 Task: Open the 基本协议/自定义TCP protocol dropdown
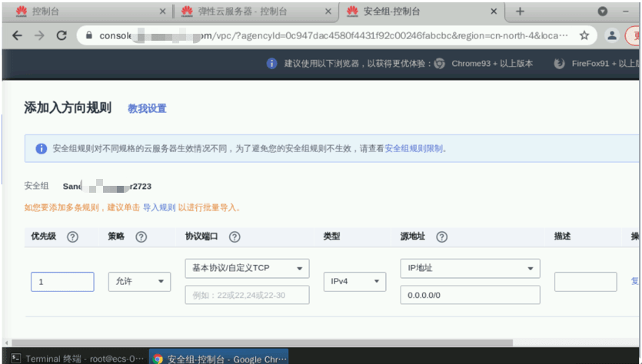[247, 268]
